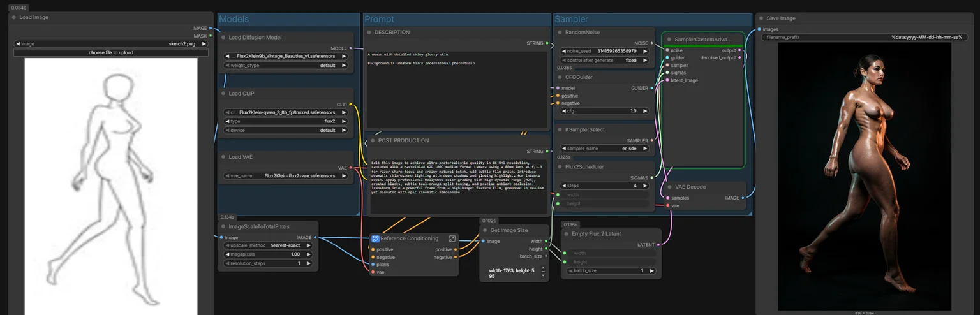Click the SamplerCustomAdvanced denoised_output socket
This screenshot has width=980, height=315.
(740, 58)
